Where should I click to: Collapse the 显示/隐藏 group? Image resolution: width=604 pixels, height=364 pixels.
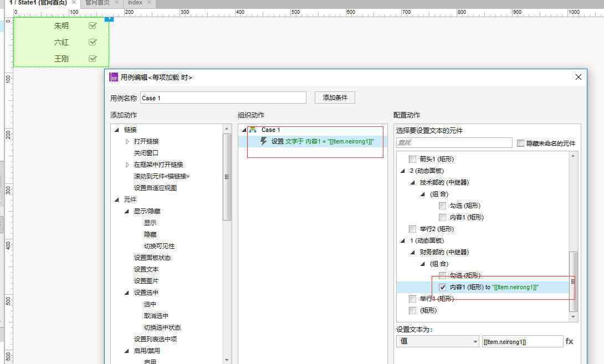127,211
